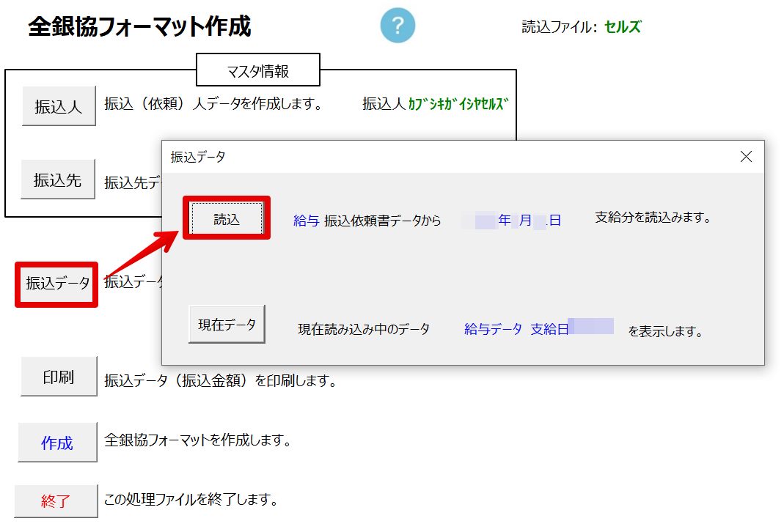Screen dimensions: 784x532
Task: Click the 全銀協フォーマット作成 heading
Action: (x=139, y=27)
